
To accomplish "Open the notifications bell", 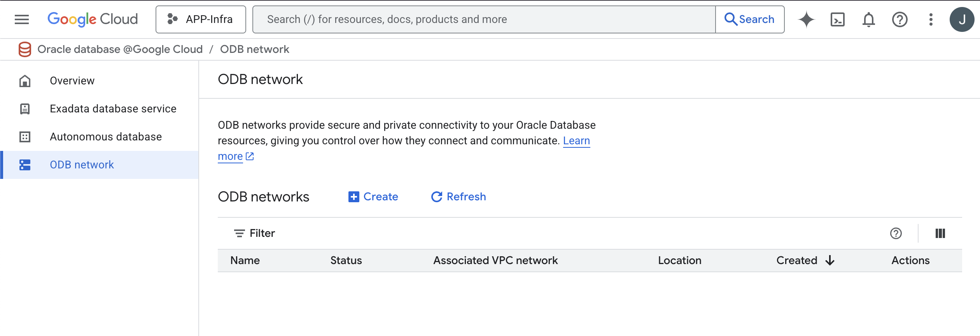I will [x=869, y=19].
